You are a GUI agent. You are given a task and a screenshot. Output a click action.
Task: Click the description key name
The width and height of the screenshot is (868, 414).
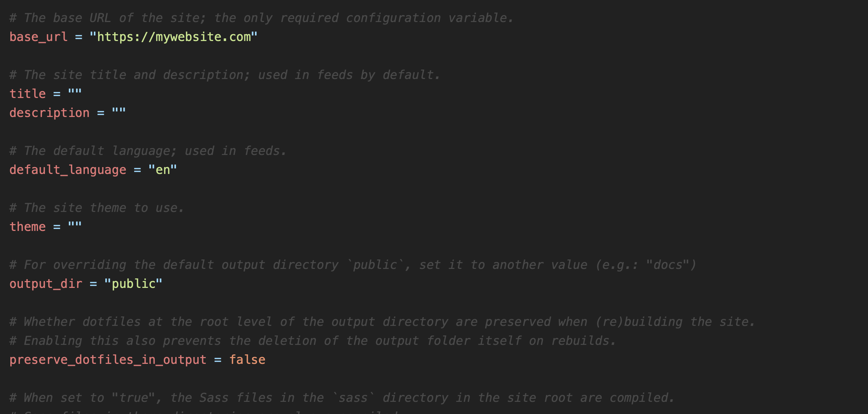pos(49,113)
